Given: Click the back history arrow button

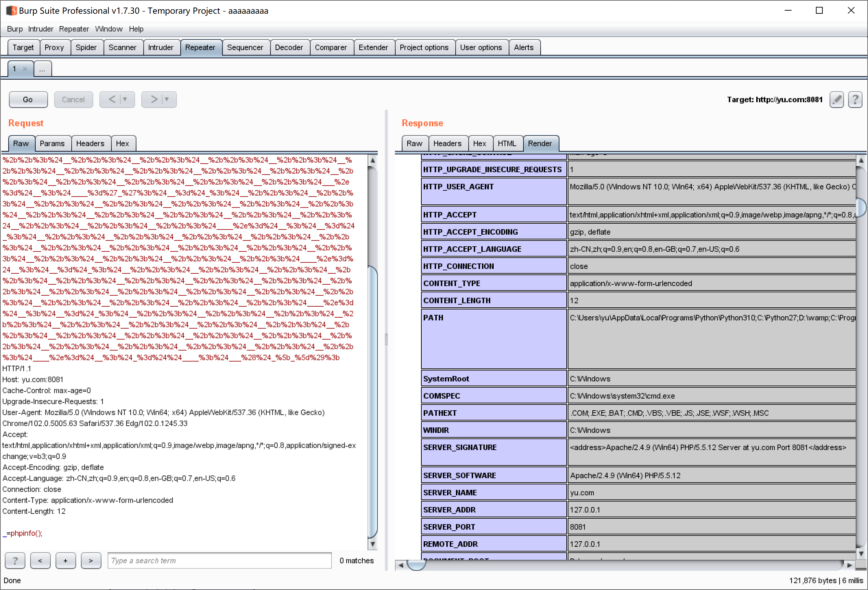Looking at the screenshot, I should 112,99.
